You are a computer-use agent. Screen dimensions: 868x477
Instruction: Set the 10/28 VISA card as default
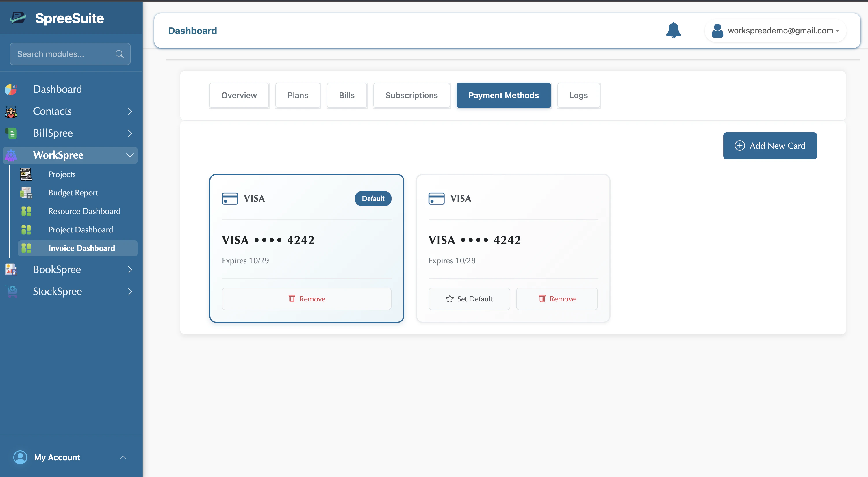pos(469,299)
